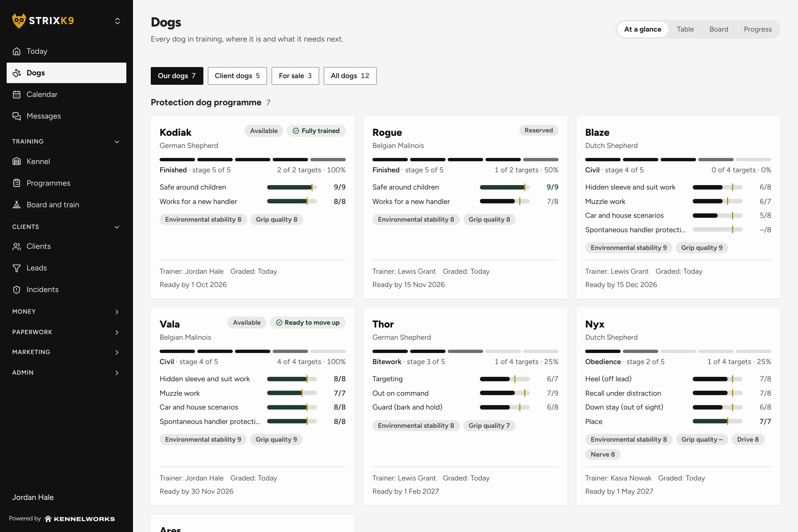Click Thor's Out on command progress bar
This screenshot has height=532, width=798.
coord(505,393)
